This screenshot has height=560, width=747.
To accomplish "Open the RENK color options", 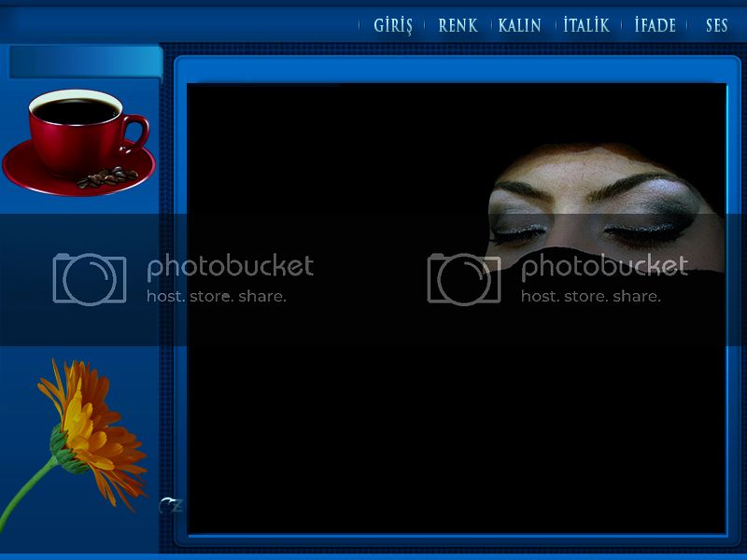I will [x=458, y=25].
